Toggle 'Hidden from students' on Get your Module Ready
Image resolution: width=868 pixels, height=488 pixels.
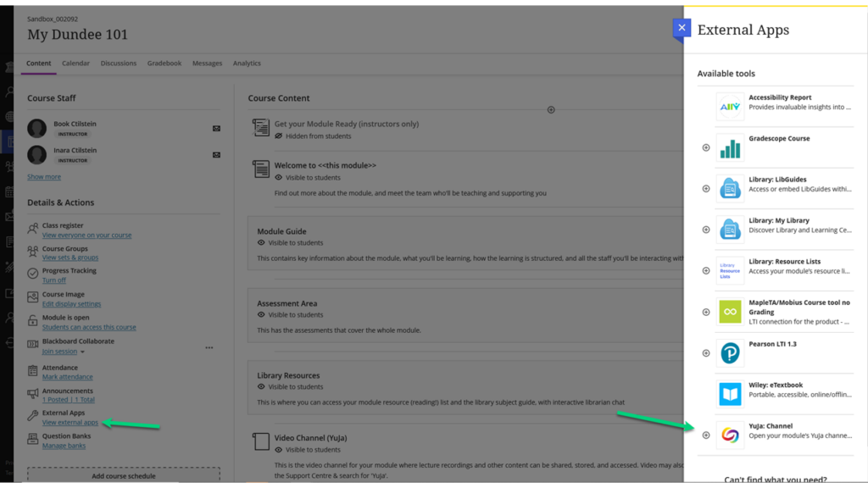[313, 136]
